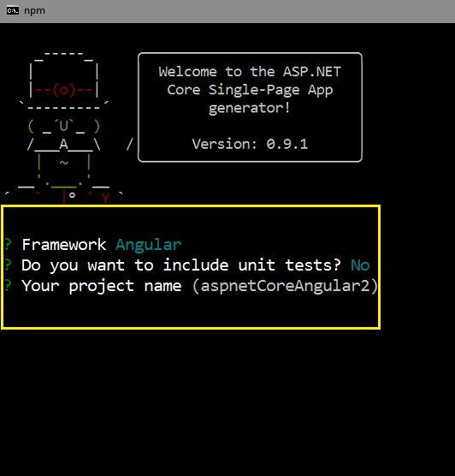Screen dimensions: 455x476
Task: Click the npm window title text
Action: pos(34,11)
